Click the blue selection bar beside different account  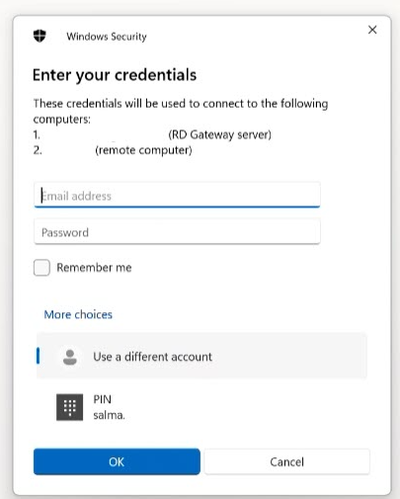click(38, 356)
